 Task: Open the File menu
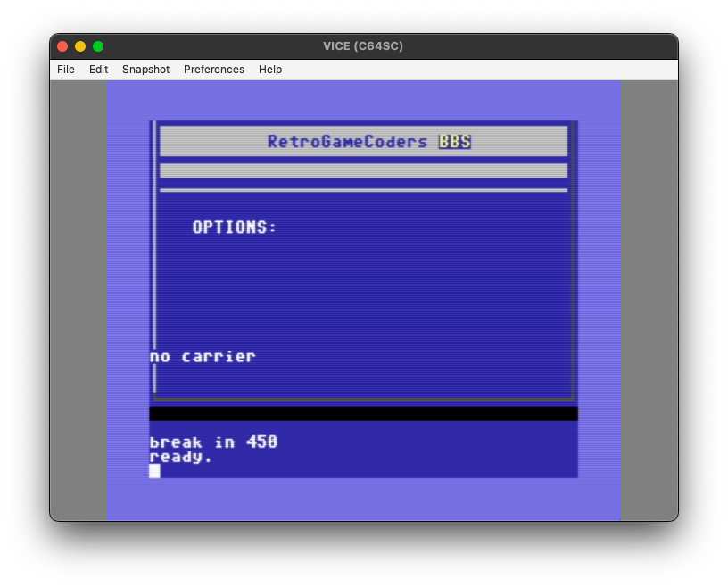point(65,70)
